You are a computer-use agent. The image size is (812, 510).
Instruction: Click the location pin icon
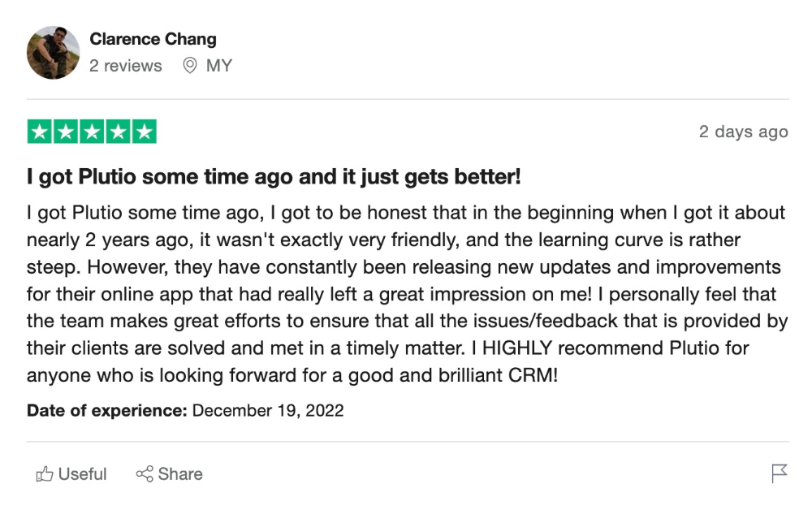pos(190,65)
